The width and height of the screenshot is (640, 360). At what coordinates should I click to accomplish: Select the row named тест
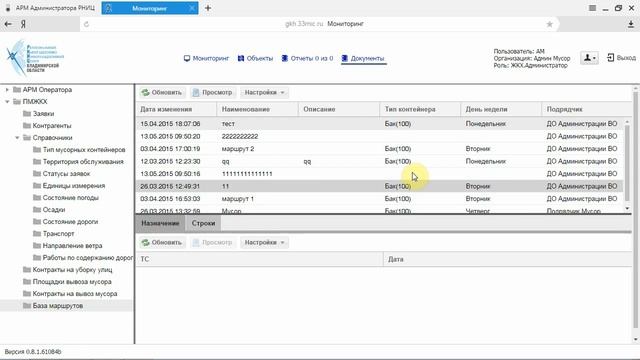[x=379, y=124]
